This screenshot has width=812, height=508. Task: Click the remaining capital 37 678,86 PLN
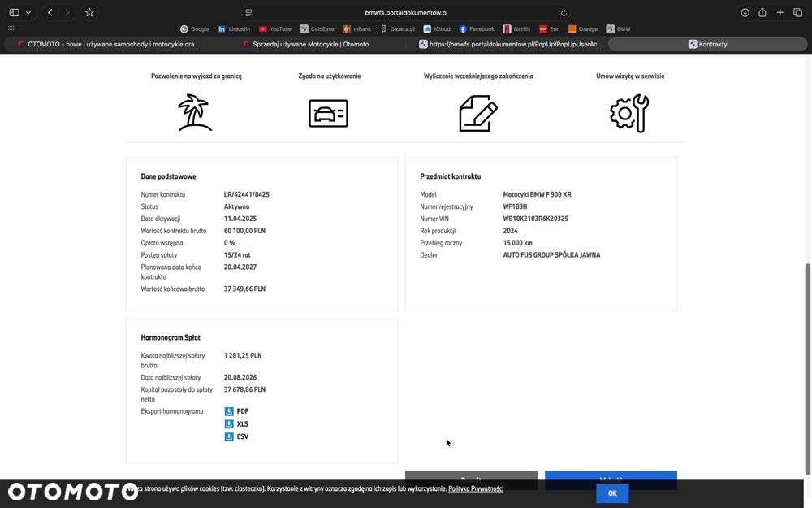click(x=244, y=389)
